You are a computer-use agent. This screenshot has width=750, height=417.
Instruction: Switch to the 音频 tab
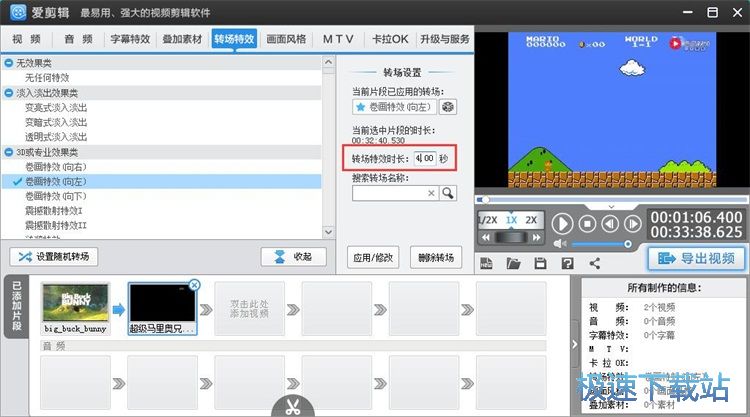78,39
